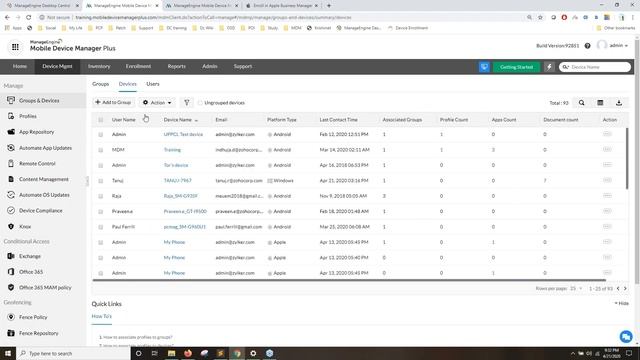The width and height of the screenshot is (640, 360).
Task: Collapse the left sidebar handle
Action: tap(87, 181)
